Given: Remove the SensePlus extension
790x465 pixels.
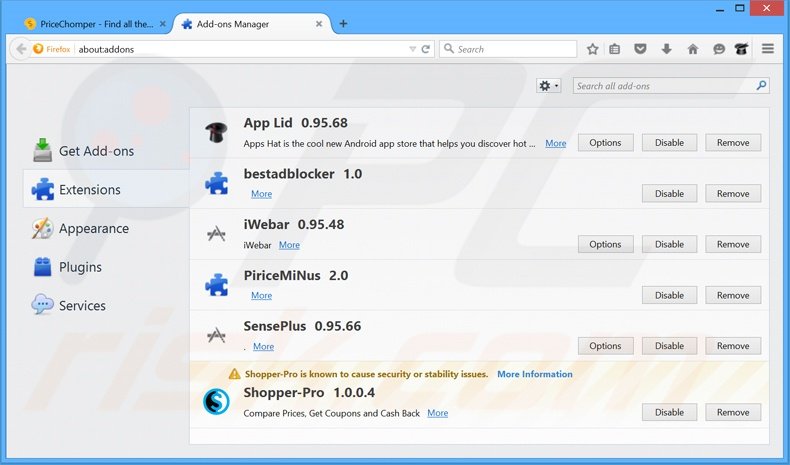Looking at the screenshot, I should coord(733,346).
